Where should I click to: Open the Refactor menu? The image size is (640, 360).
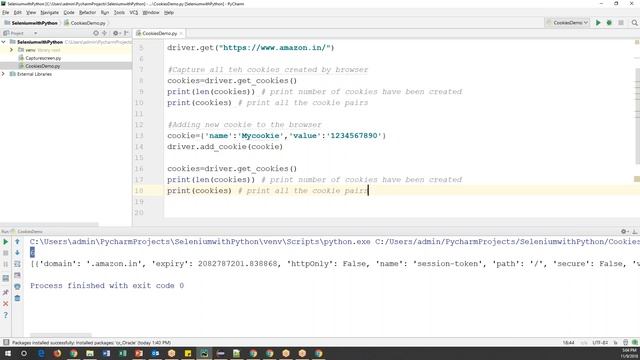click(87, 13)
